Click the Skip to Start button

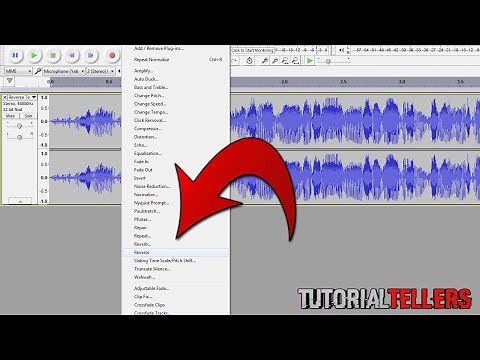coord(72,55)
